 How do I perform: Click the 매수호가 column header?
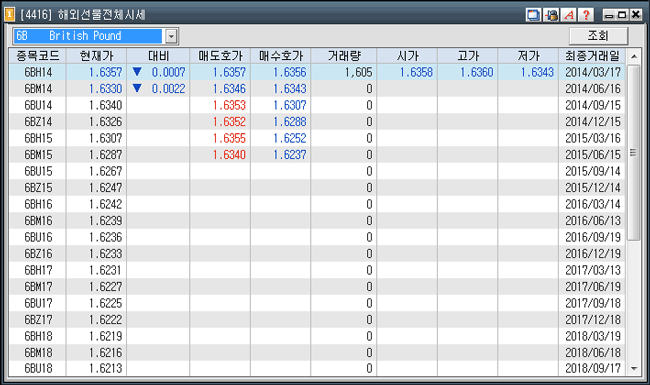(281, 56)
